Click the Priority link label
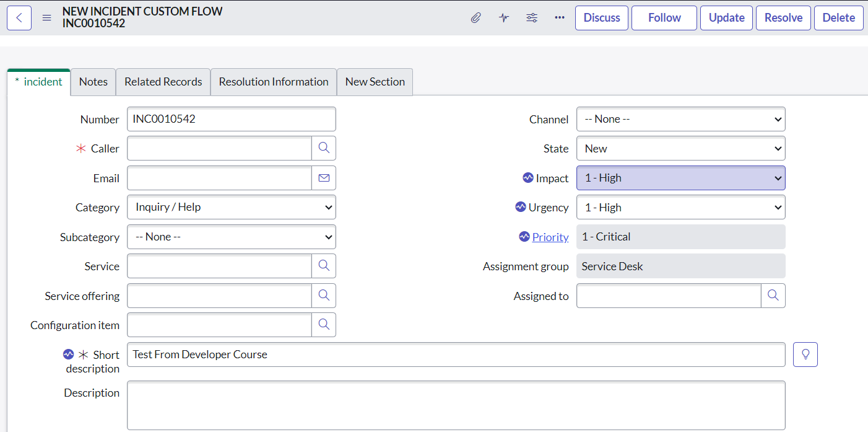Screen dimensions: 868x432 [550, 237]
